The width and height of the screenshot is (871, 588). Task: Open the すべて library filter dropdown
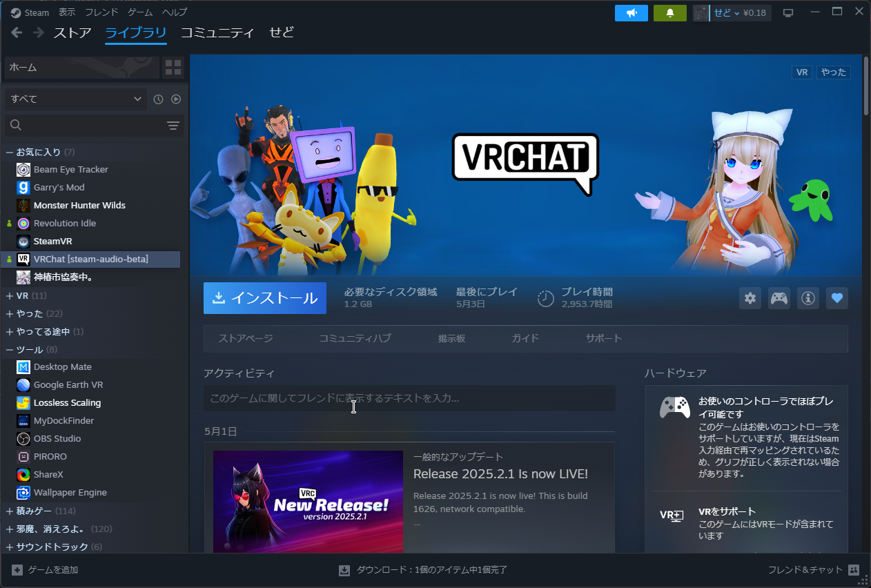(x=76, y=99)
